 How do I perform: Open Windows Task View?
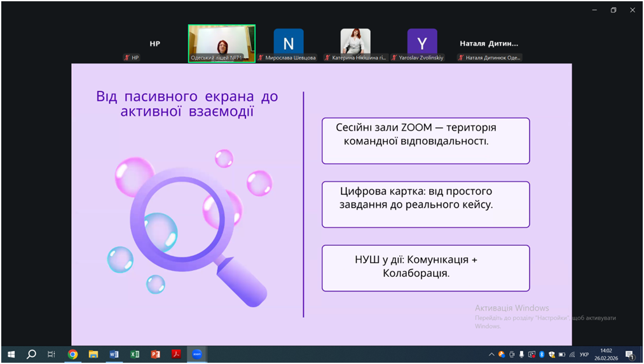(51, 354)
